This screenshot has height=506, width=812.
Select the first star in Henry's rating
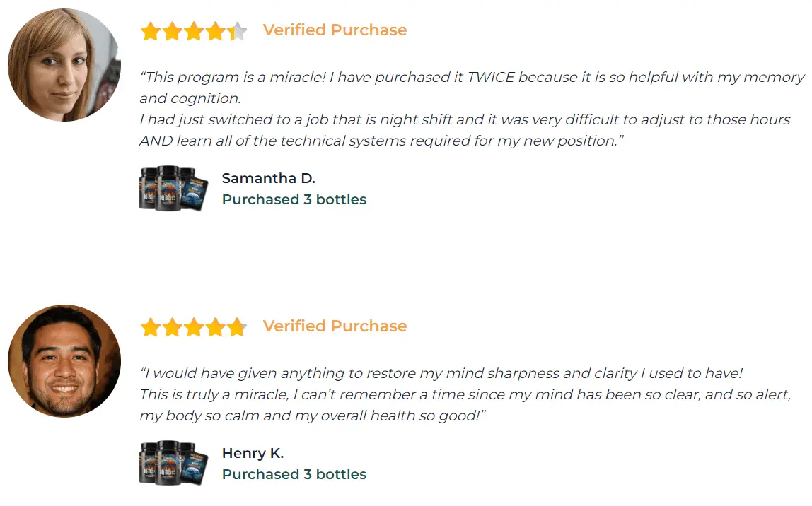click(x=151, y=327)
